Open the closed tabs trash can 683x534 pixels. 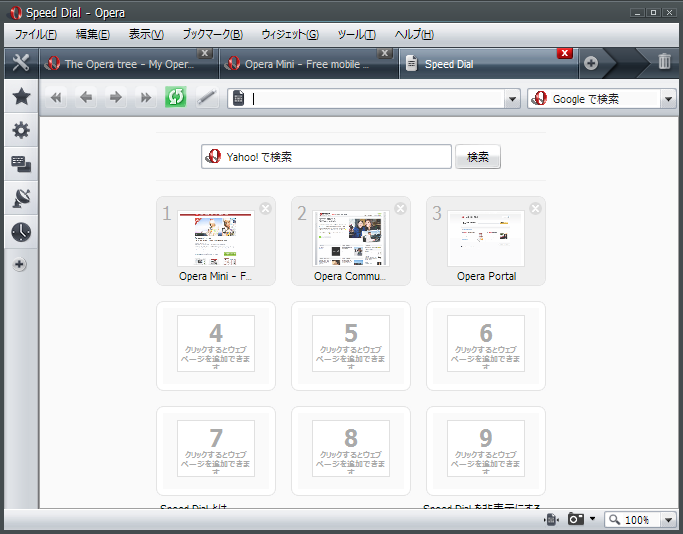click(664, 61)
